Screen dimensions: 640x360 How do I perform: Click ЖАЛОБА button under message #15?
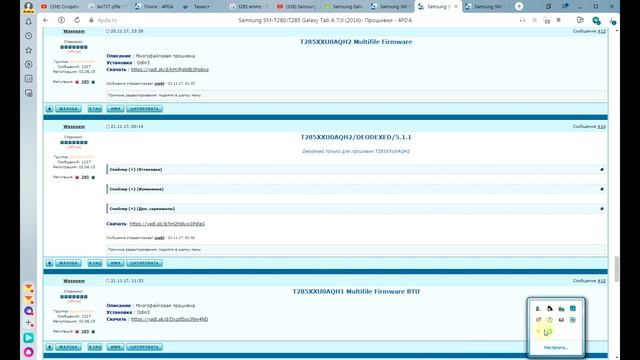68,347
